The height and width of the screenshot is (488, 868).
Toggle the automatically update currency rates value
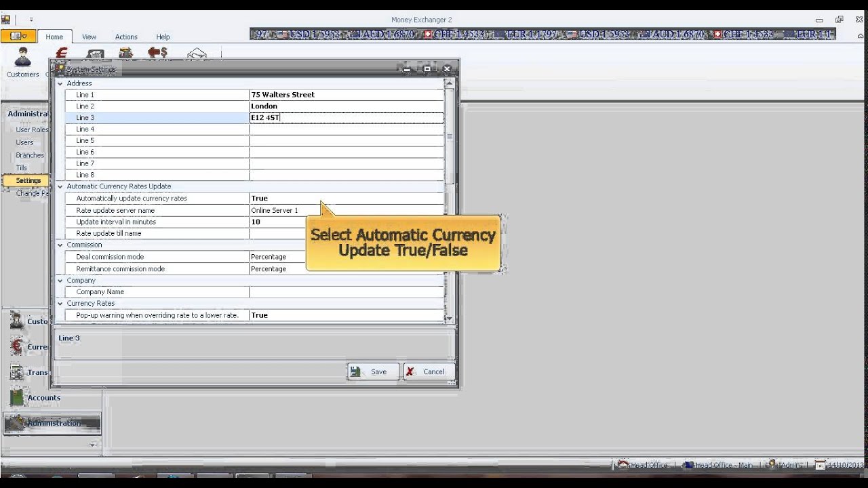347,199
